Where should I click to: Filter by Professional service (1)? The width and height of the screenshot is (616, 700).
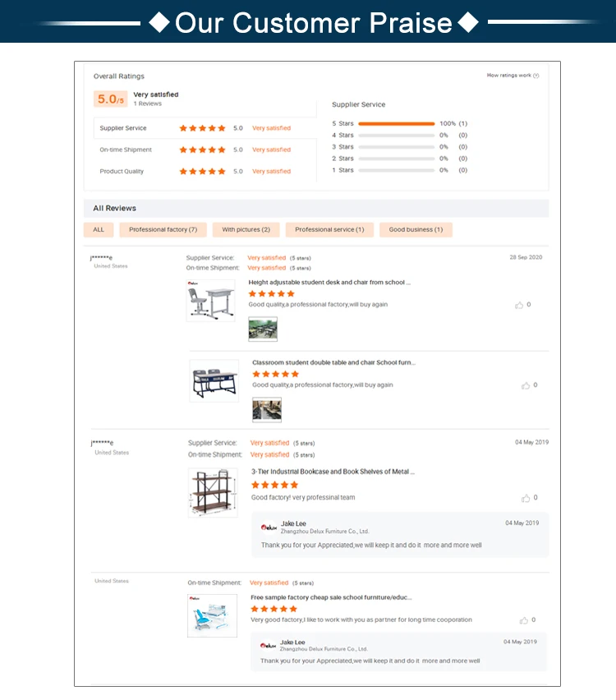(x=329, y=229)
